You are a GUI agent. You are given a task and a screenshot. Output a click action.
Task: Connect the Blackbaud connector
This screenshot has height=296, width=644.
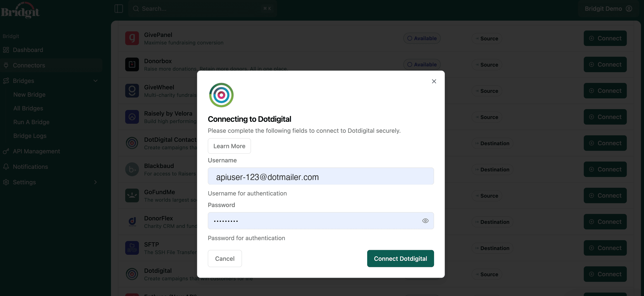point(605,169)
